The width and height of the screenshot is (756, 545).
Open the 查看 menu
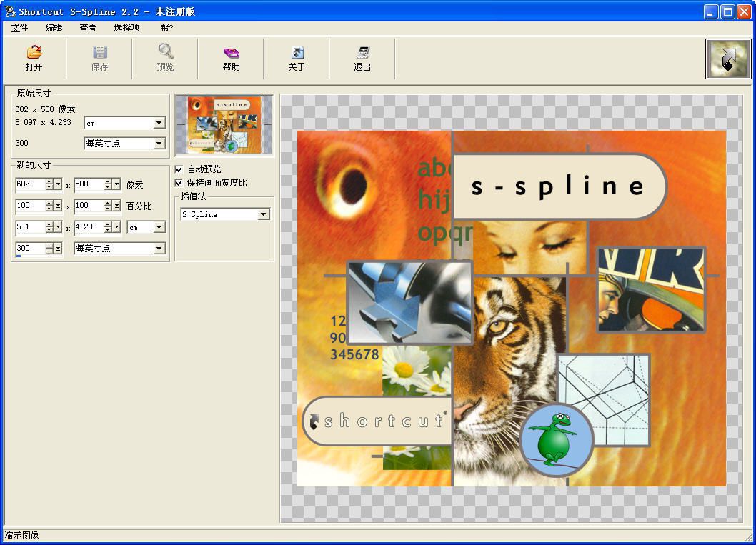click(88, 27)
